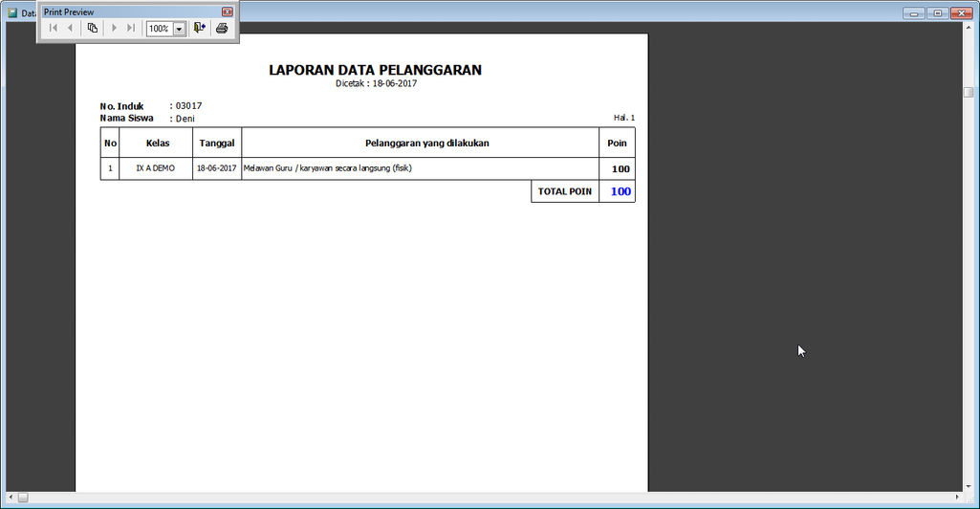Viewport: 980px width, 509px height.
Task: Open the go-to-page icon
Action: click(x=93, y=29)
